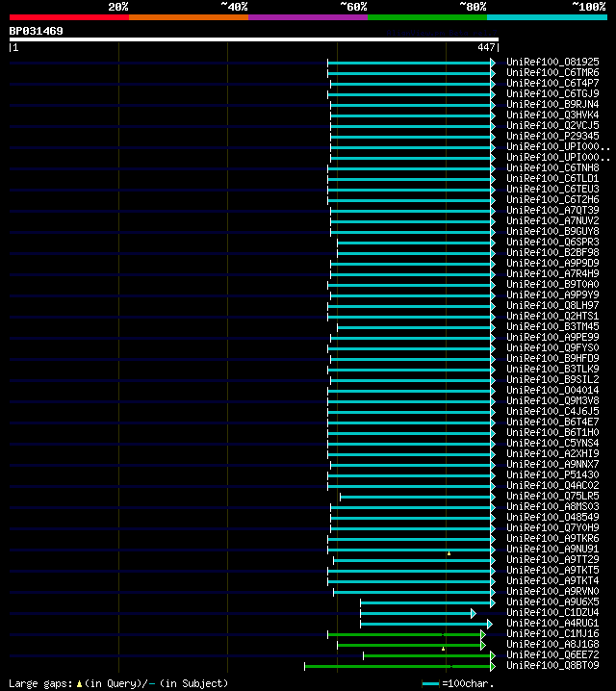Image resolution: width=616 pixels, height=691 pixels.
Task: Select the UniRef100_A2XHI9 label
Action: point(552,453)
